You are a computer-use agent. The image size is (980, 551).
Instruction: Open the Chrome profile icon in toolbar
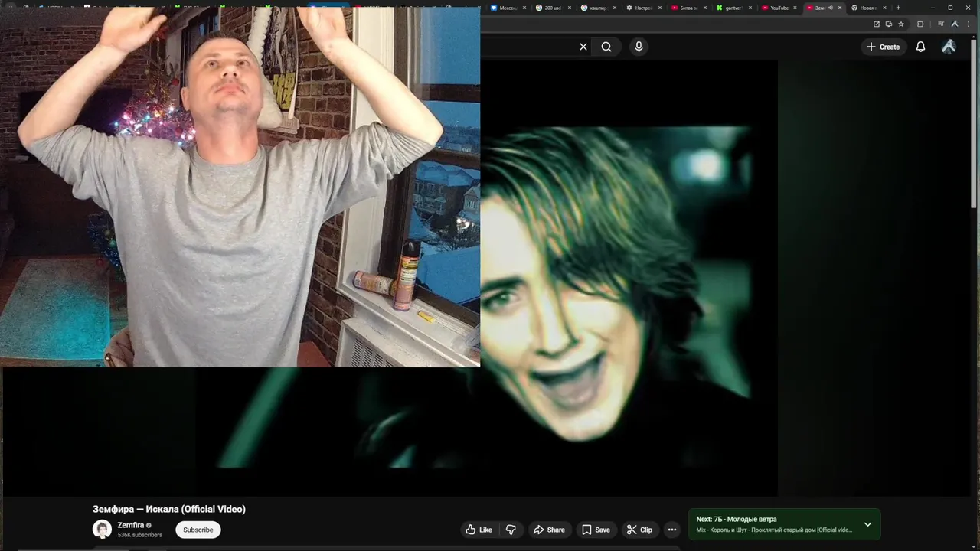point(955,24)
